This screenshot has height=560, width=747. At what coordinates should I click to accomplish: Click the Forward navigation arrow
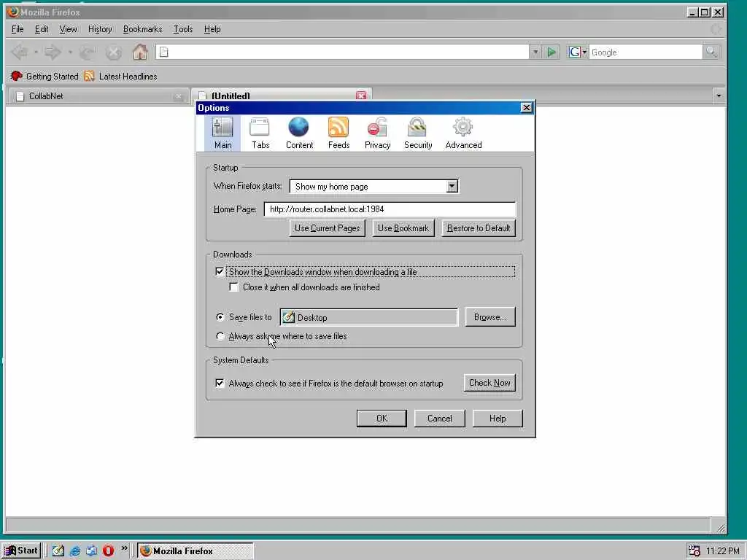(53, 52)
